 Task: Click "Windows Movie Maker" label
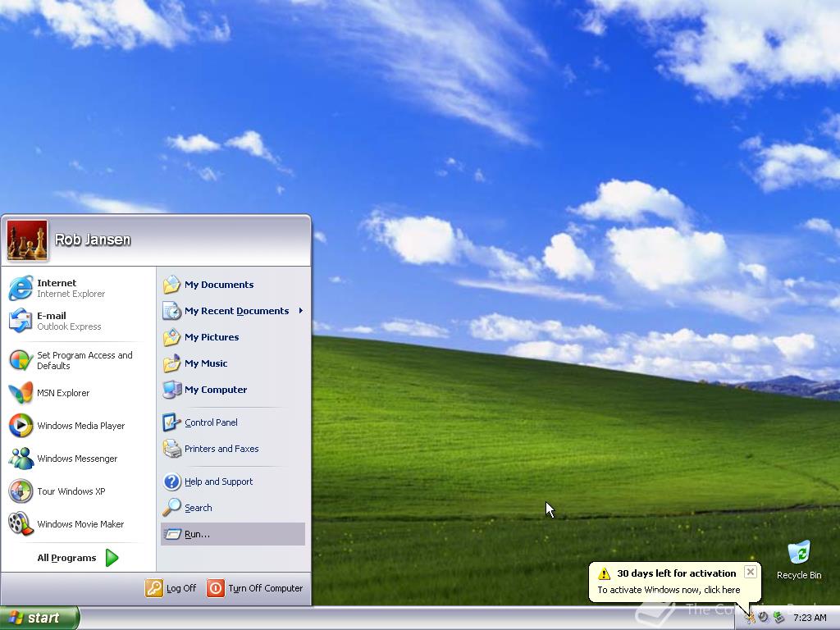(x=80, y=524)
